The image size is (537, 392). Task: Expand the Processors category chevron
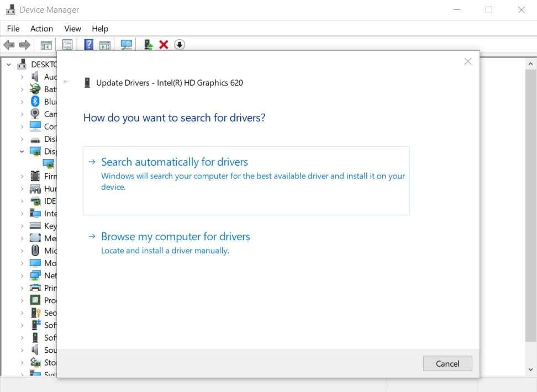tap(22, 300)
